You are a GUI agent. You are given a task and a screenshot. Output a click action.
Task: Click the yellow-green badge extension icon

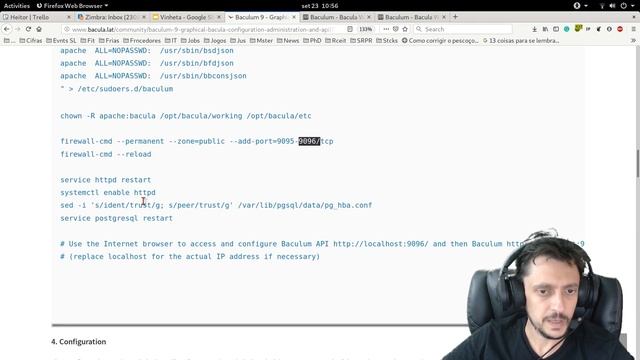point(578,29)
